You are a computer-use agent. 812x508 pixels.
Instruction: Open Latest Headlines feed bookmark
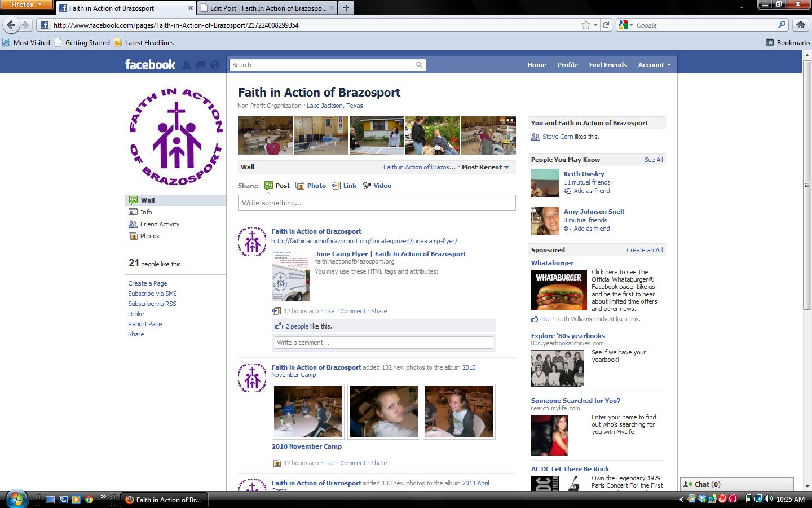pos(144,42)
